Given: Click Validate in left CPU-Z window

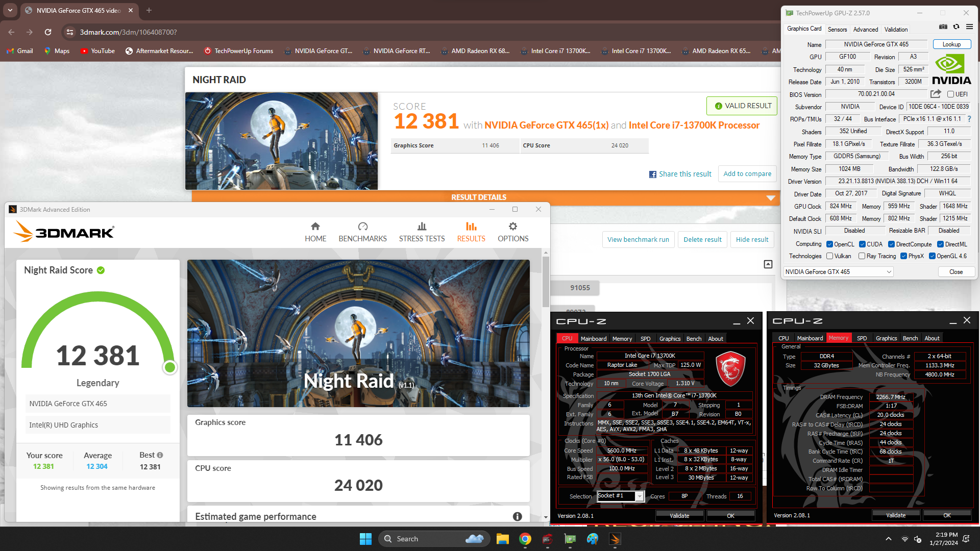Looking at the screenshot, I should [679, 516].
